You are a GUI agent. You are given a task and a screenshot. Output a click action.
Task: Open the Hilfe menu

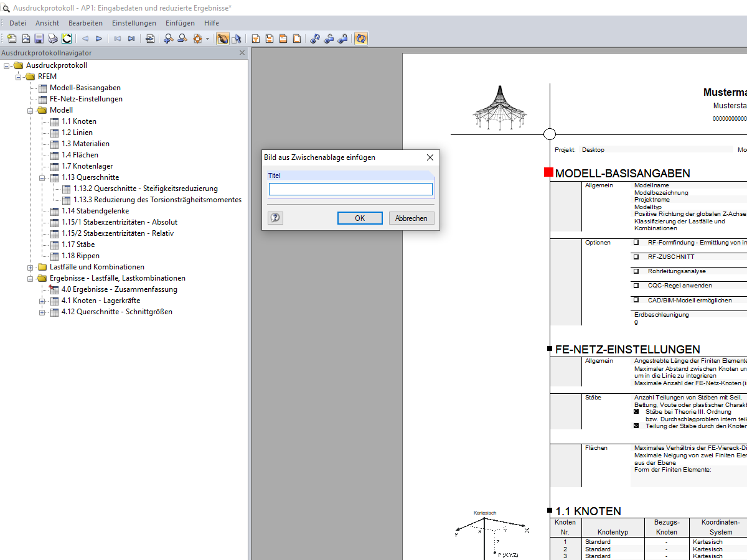[212, 23]
